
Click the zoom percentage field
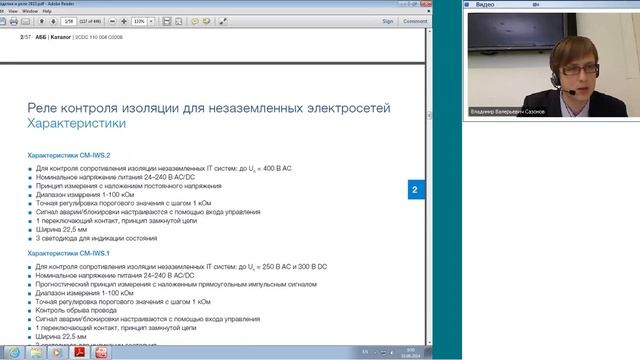click(139, 21)
